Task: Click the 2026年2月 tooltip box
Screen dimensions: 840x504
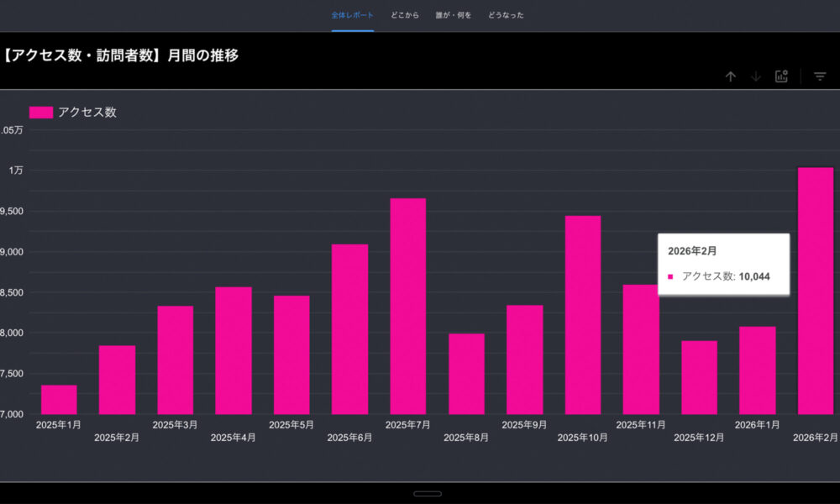Action: [x=723, y=264]
